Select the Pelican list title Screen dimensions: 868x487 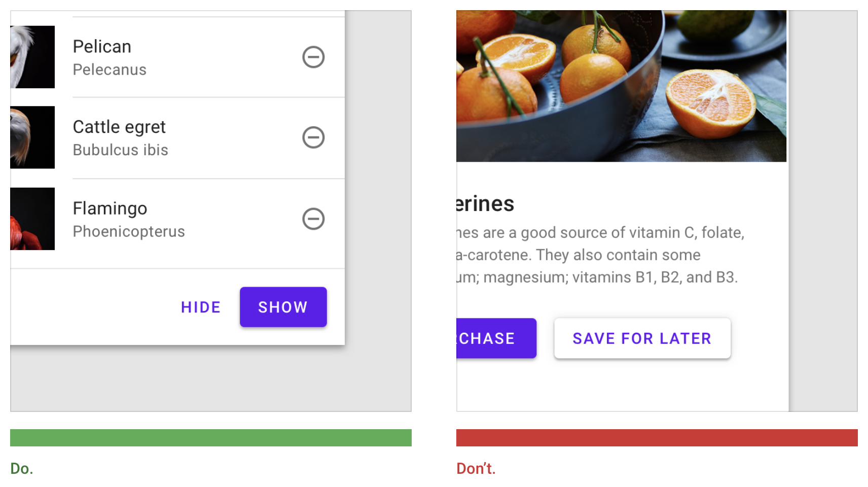(102, 47)
